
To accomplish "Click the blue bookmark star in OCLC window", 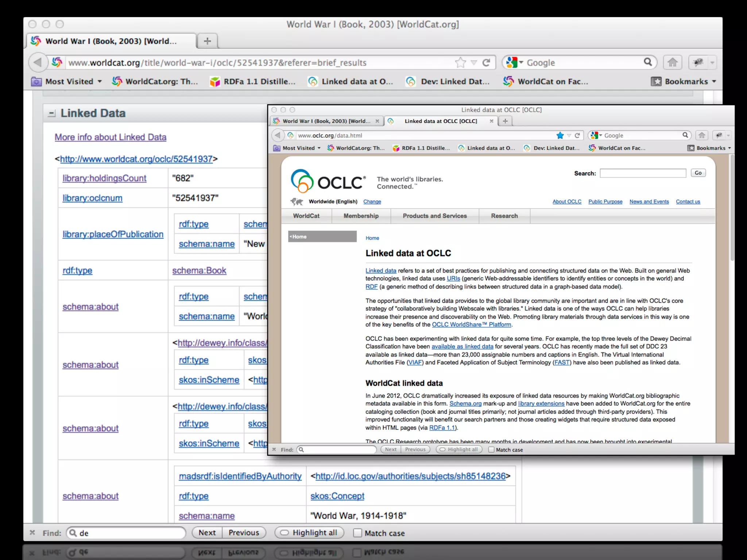I will [x=560, y=136].
